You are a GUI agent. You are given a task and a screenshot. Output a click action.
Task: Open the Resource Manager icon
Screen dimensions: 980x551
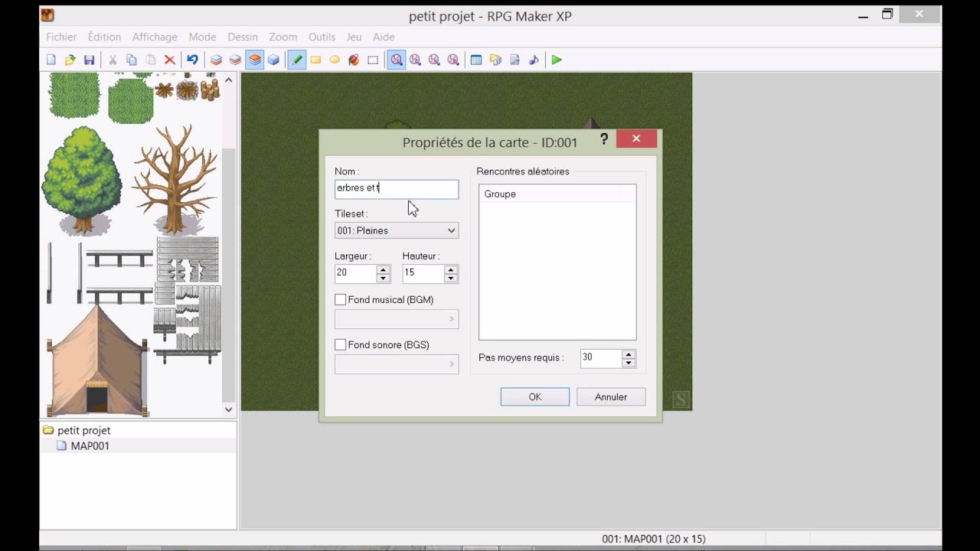pyautogui.click(x=495, y=60)
